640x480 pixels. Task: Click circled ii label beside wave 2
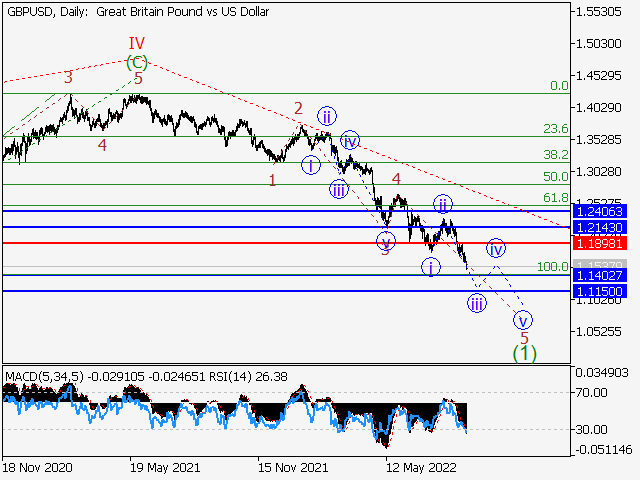[x=327, y=116]
